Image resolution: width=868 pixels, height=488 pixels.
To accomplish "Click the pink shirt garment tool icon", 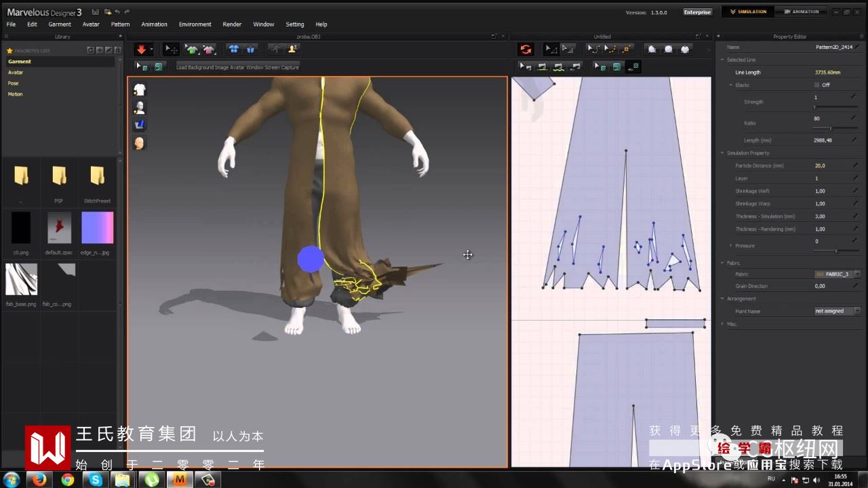I will pyautogui.click(x=209, y=49).
